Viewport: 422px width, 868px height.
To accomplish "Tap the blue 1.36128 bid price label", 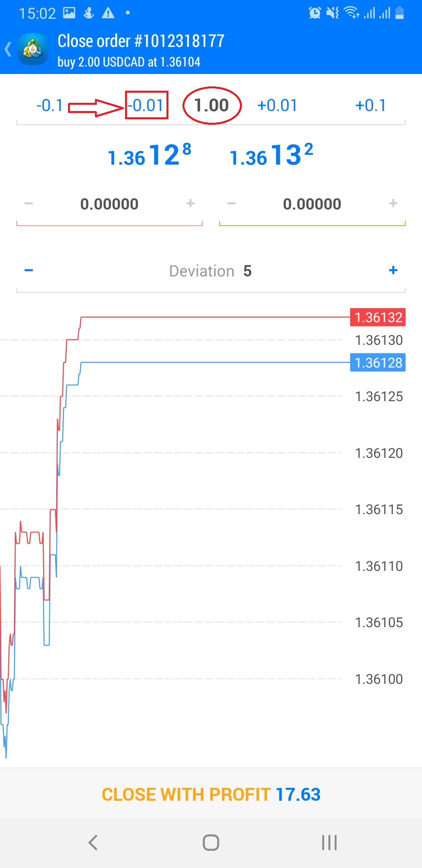I will (378, 362).
